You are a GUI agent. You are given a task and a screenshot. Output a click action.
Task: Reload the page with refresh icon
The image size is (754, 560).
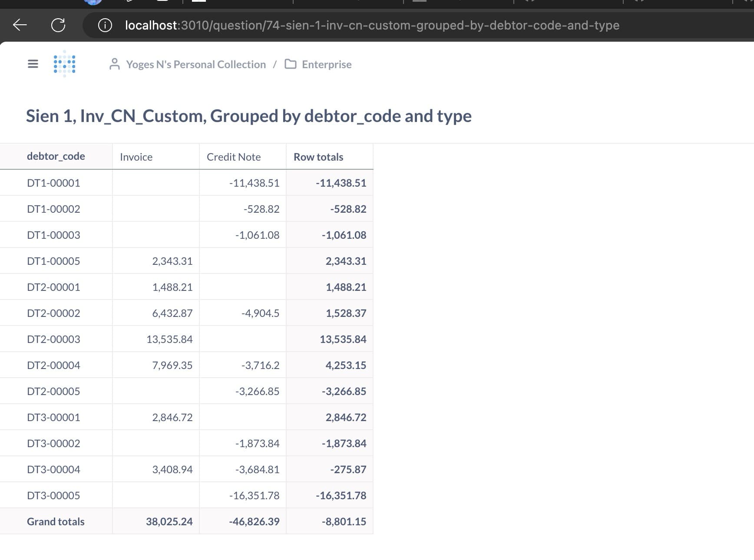(x=58, y=25)
